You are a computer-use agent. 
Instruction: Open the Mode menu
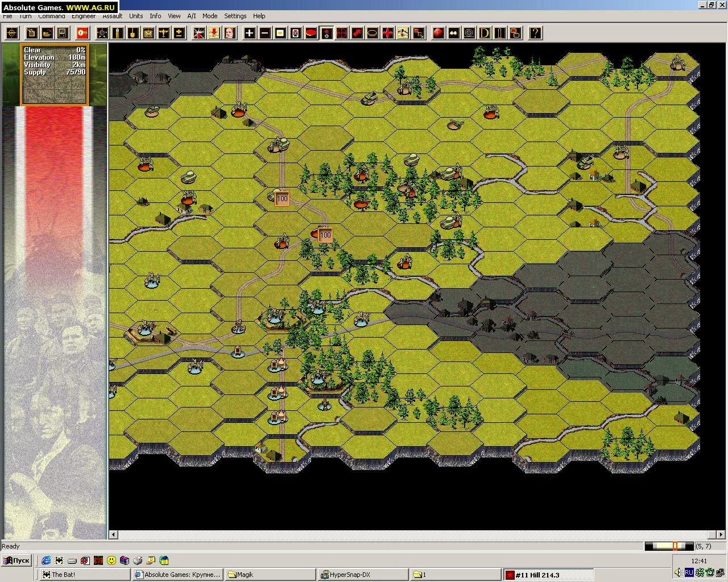point(210,16)
